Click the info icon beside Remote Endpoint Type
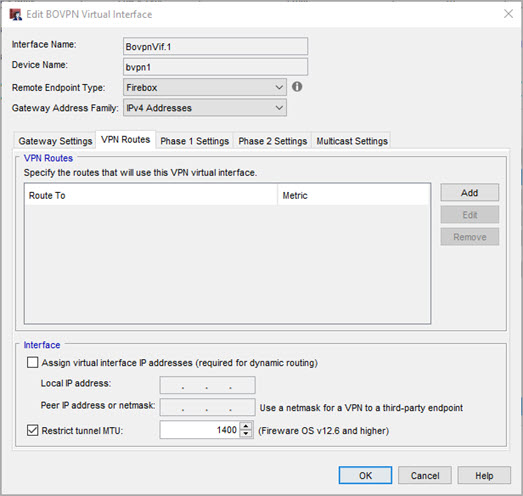The width and height of the screenshot is (523, 496). click(x=297, y=87)
